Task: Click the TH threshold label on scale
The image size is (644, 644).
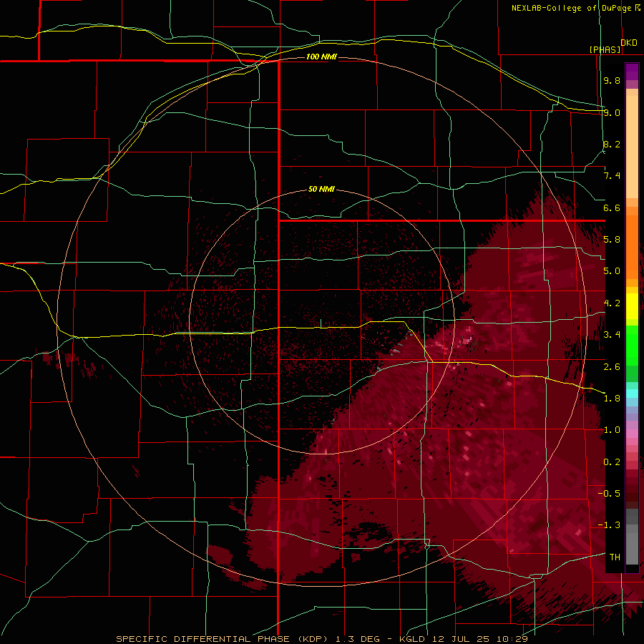Action: [615, 557]
